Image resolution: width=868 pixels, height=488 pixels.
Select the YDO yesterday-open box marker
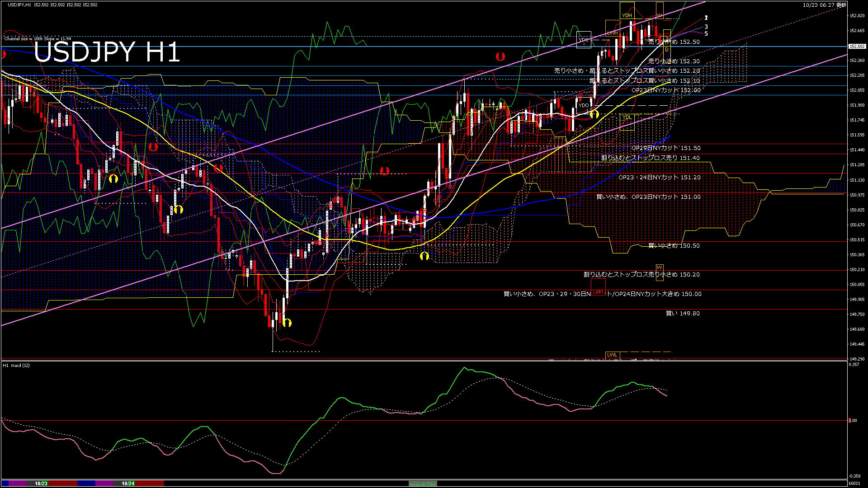(584, 106)
